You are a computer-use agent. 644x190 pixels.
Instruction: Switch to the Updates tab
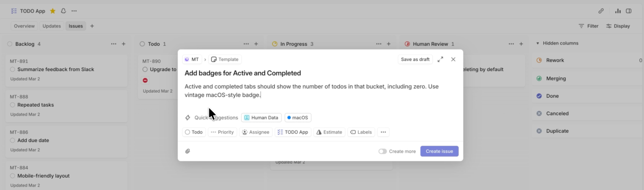pyautogui.click(x=52, y=26)
